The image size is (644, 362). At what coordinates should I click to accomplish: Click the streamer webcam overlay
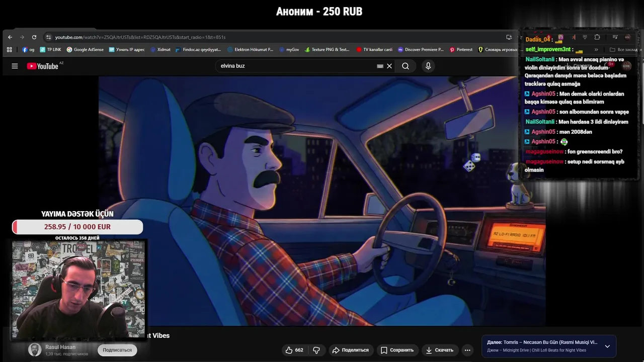pyautogui.click(x=78, y=290)
